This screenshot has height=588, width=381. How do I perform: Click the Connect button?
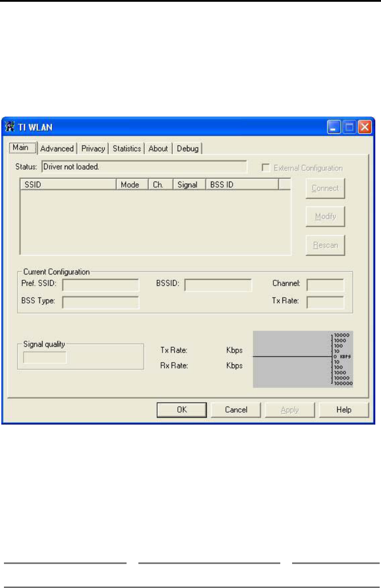(x=325, y=188)
